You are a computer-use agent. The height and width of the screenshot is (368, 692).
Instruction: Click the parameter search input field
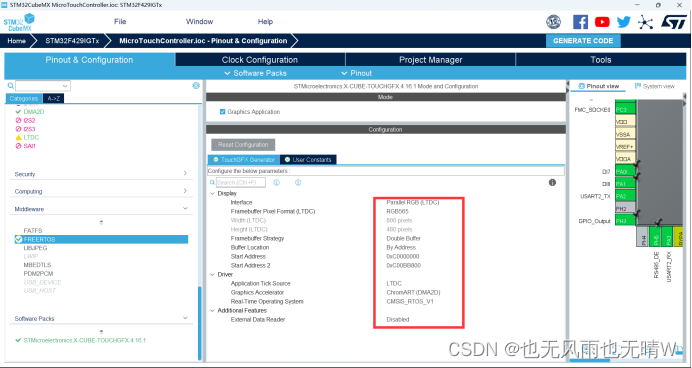(x=241, y=182)
